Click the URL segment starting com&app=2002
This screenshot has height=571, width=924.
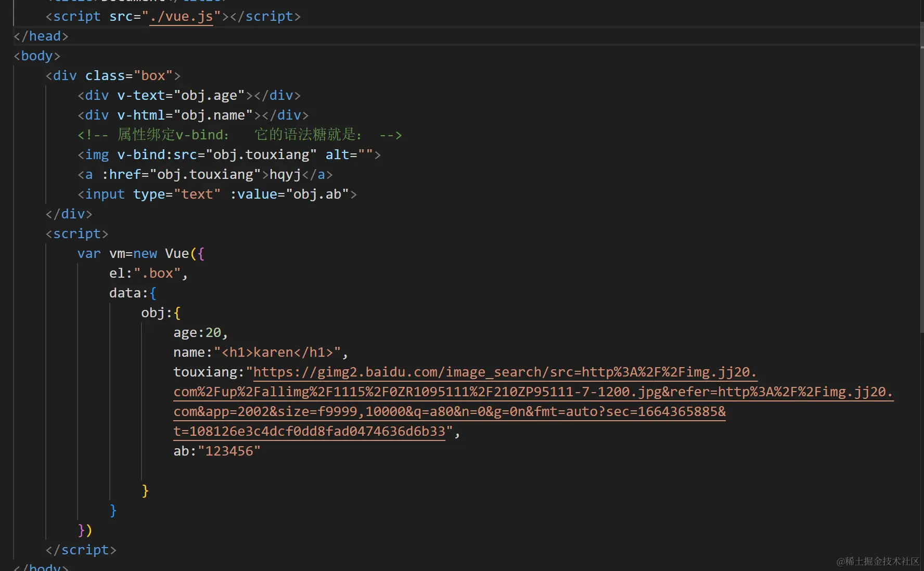tap(450, 412)
